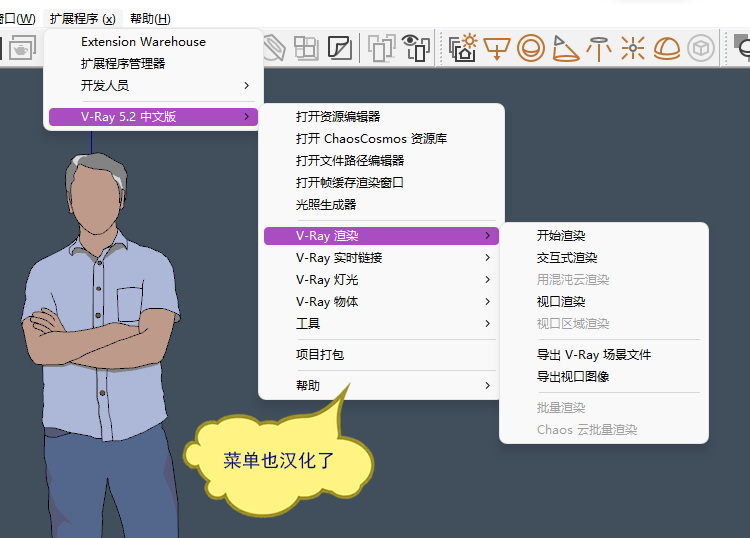750x538 pixels.
Task: Expand V-Ray 5.2 中文版 submenu arrow
Action: (246, 117)
